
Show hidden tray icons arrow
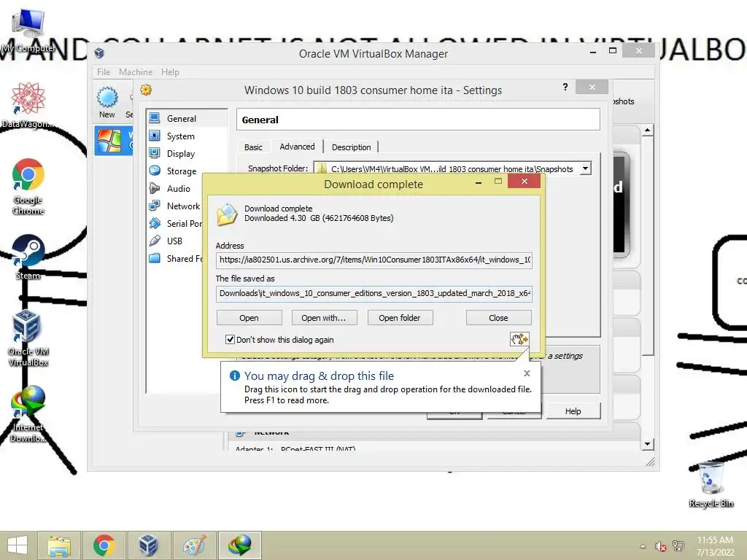coord(643,546)
